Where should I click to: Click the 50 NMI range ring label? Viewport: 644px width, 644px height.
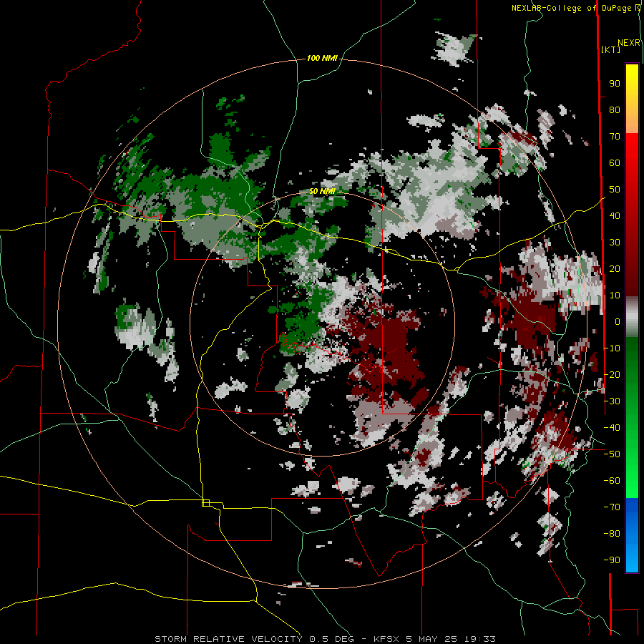click(322, 191)
